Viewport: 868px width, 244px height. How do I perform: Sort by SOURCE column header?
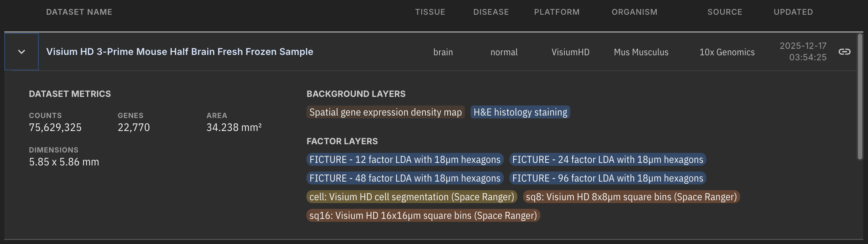(725, 12)
